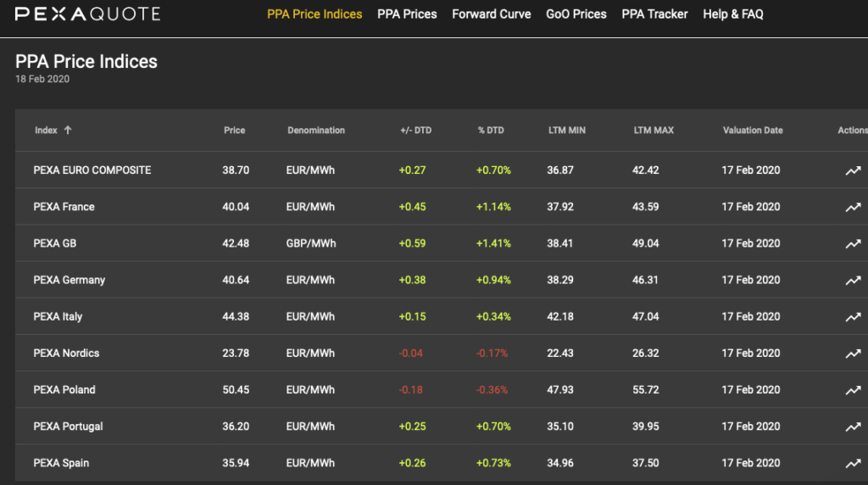This screenshot has width=868, height=485.
Task: Click the trend chart icon for PEXA Spain
Action: click(x=853, y=463)
